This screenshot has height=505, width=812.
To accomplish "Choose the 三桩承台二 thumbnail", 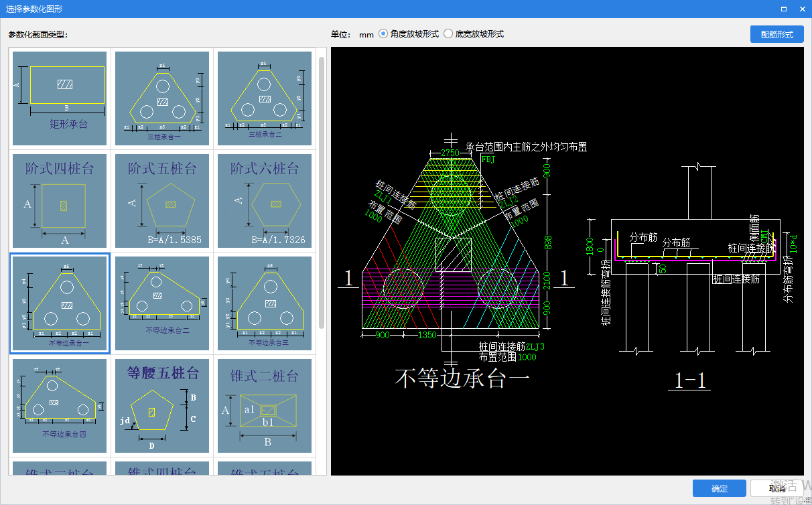I will [x=265, y=98].
